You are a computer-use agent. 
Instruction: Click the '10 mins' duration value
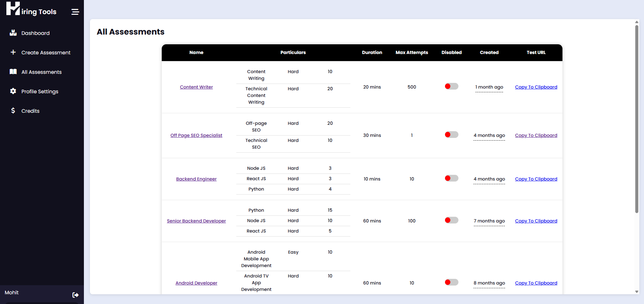pos(372,179)
